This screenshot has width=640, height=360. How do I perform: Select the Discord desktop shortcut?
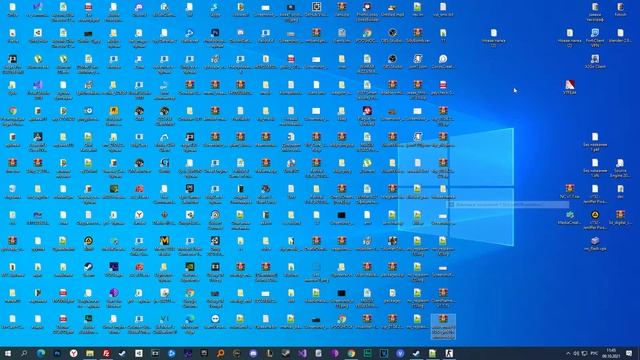click(139, 10)
